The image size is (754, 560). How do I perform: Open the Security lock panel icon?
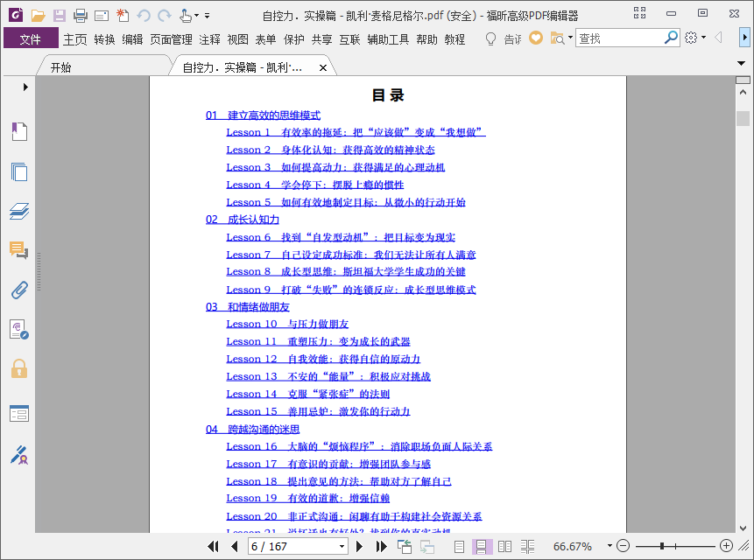tap(19, 369)
